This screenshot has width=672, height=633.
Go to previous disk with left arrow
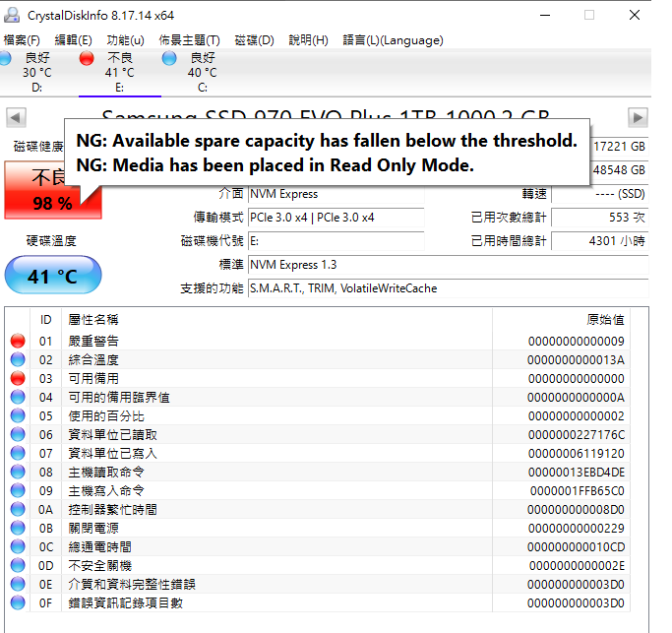coord(16,118)
